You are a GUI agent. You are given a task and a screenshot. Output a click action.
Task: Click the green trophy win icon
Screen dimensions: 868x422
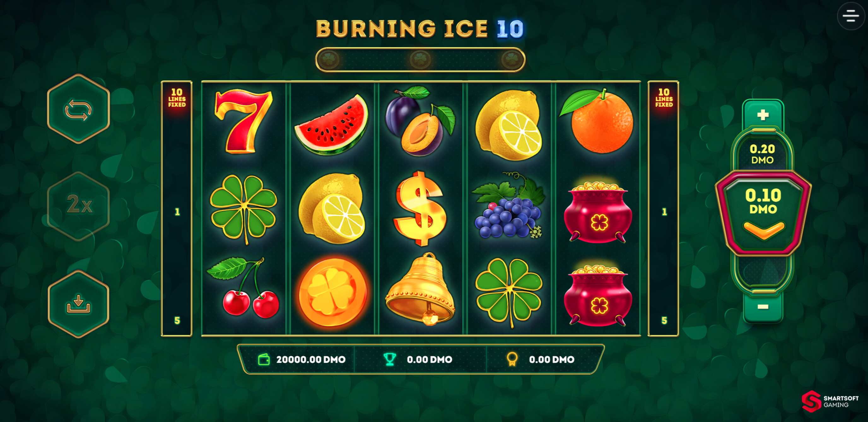click(390, 359)
